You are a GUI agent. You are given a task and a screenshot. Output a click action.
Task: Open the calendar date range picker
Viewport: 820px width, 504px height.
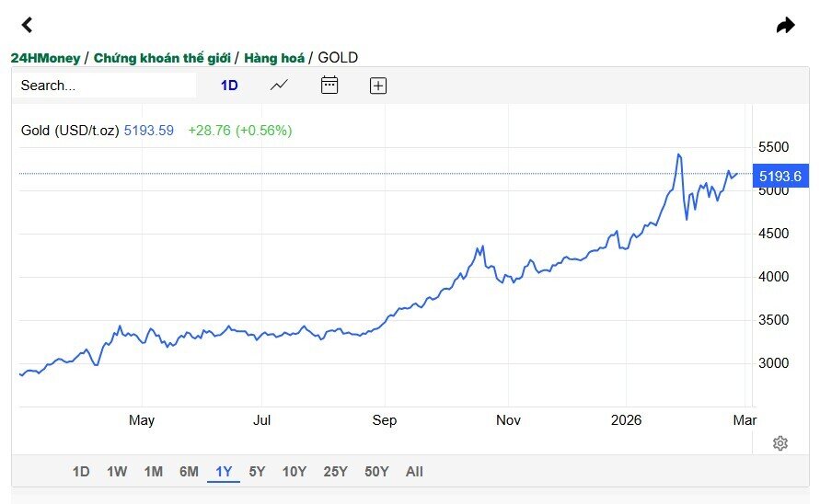coord(329,85)
